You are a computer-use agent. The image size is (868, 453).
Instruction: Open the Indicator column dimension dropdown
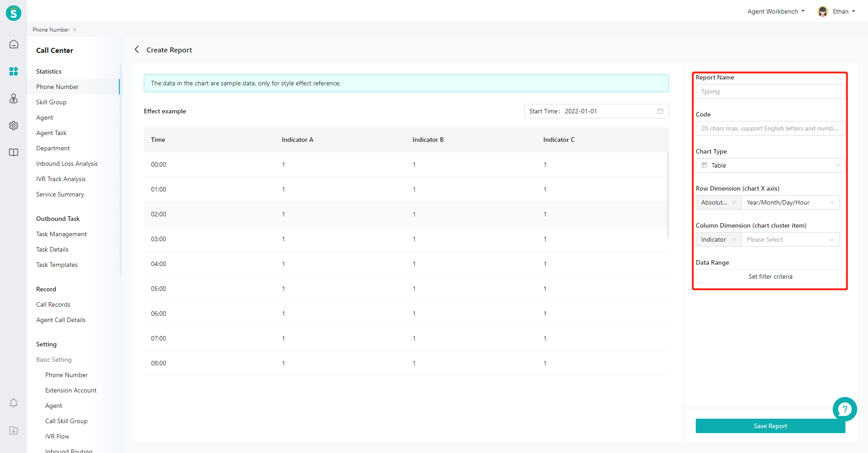[x=718, y=239]
